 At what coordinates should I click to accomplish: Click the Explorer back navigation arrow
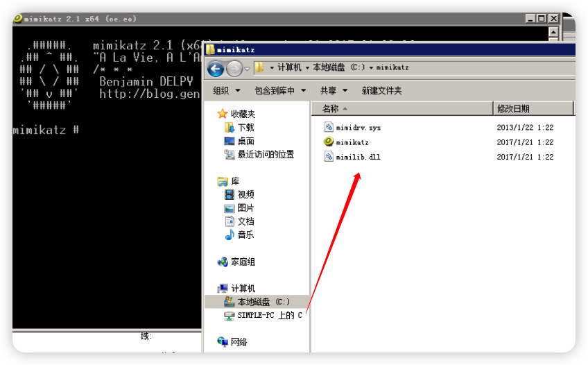pyautogui.click(x=216, y=69)
